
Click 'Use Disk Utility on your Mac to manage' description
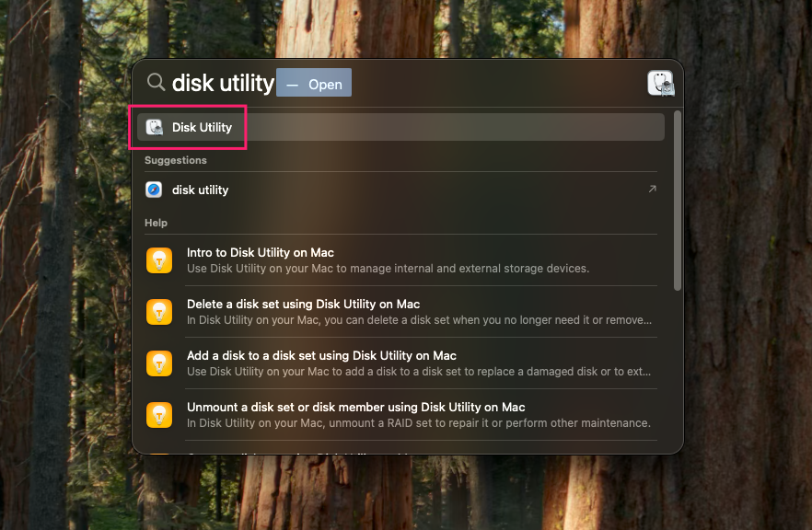pyautogui.click(x=388, y=269)
